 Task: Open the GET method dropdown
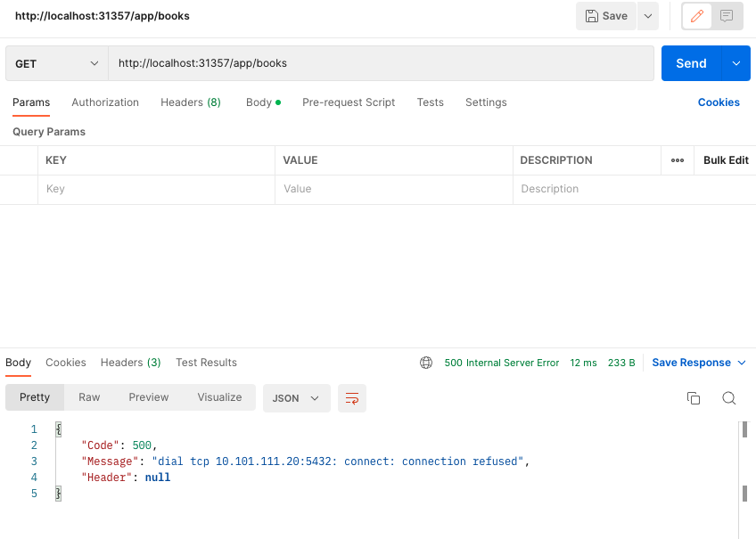tap(57, 64)
